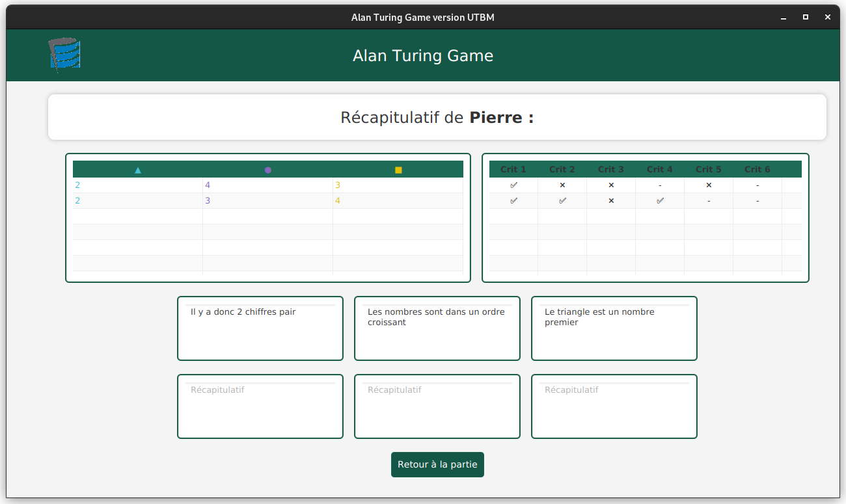Select the Crit 4 column header
This screenshot has width=846, height=504.
[660, 170]
